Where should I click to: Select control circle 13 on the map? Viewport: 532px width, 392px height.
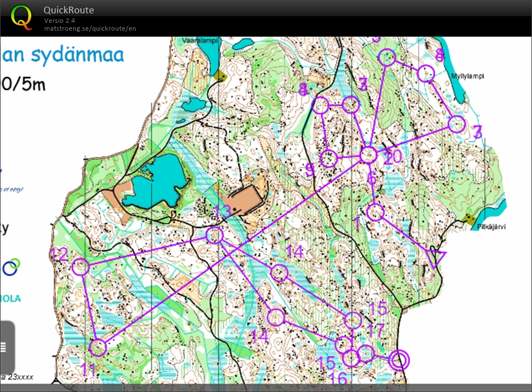click(x=214, y=235)
